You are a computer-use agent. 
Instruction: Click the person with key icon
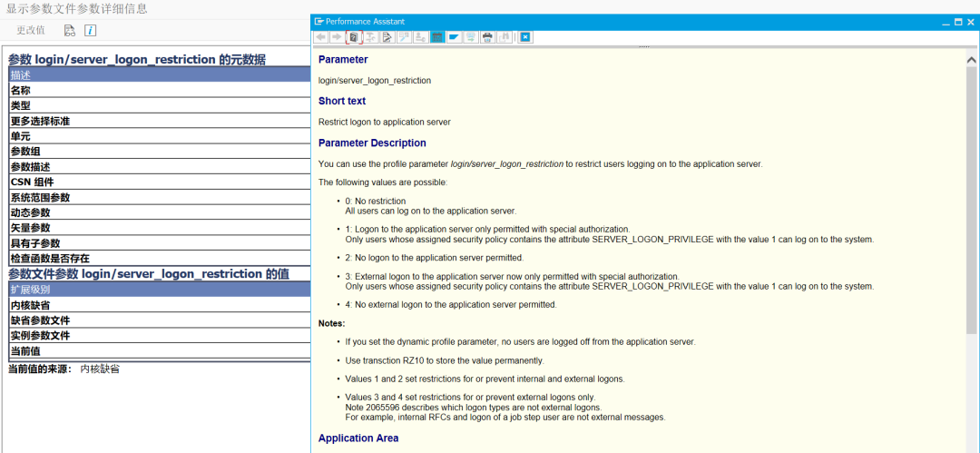[x=420, y=37]
